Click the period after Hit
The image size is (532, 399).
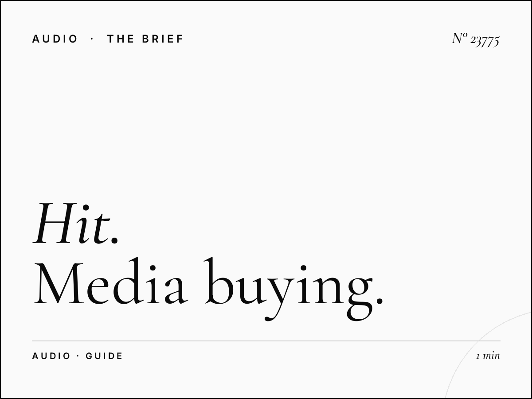(x=115, y=241)
